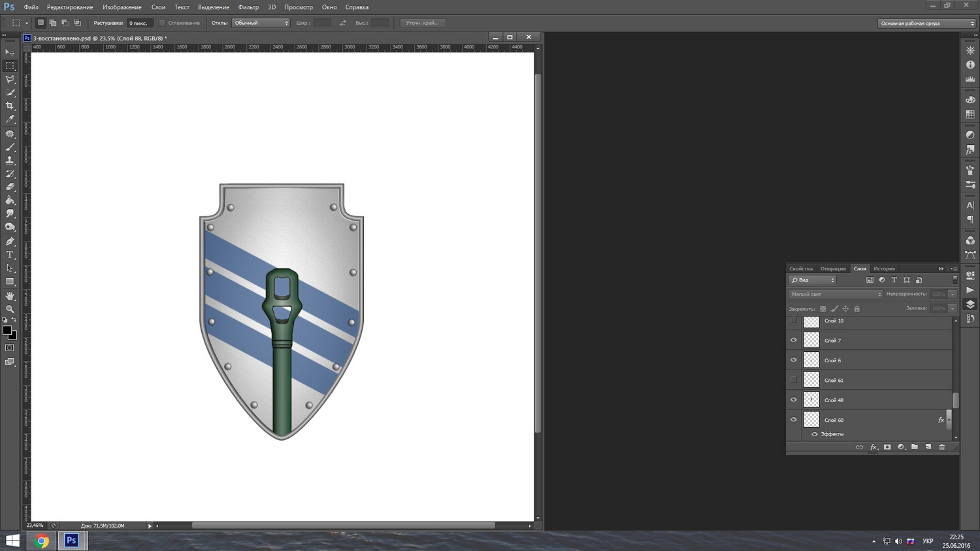Click the delete layer trash icon
Viewport: 980px width, 551px height.
[x=941, y=447]
